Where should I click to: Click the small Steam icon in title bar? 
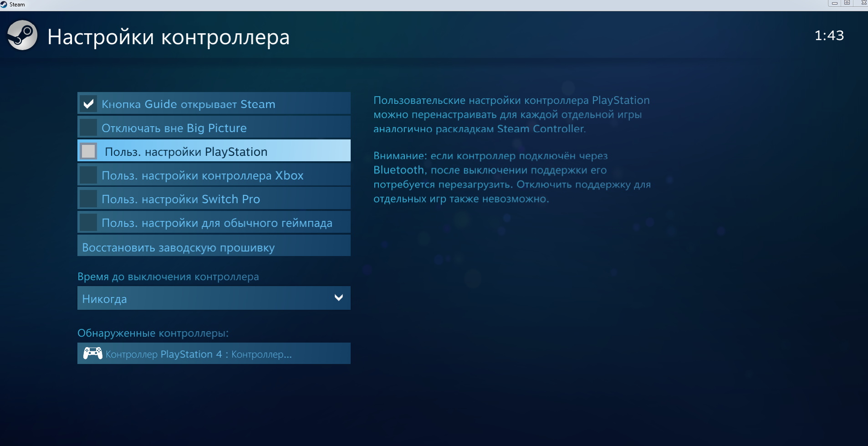click(x=4, y=4)
